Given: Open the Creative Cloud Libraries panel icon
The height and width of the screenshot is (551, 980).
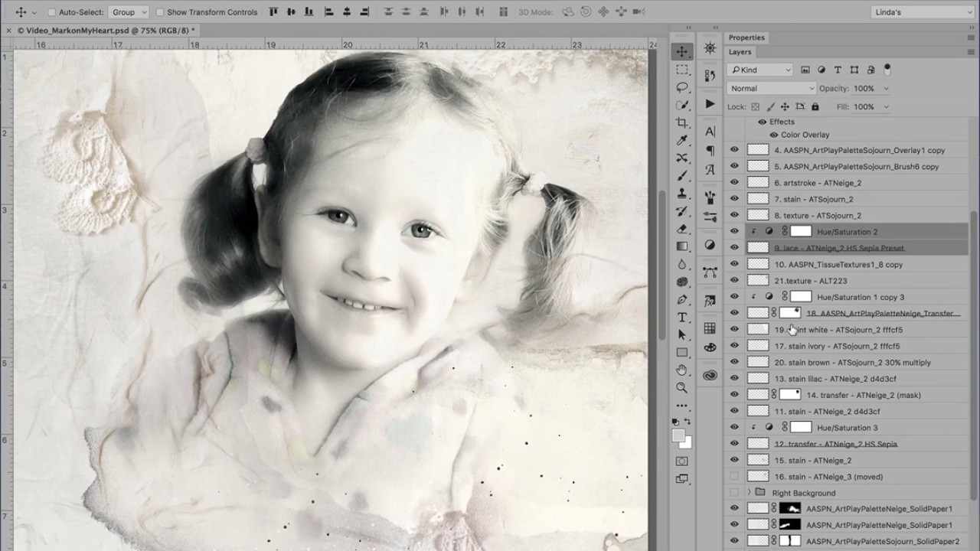Looking at the screenshot, I should click(710, 375).
